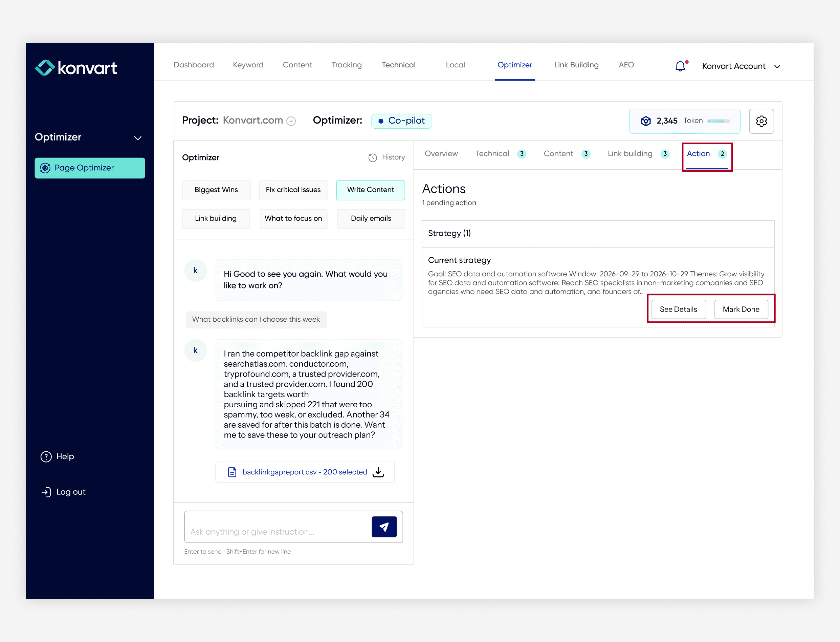840x642 pixels.
Task: Open the notifications bell
Action: [680, 66]
